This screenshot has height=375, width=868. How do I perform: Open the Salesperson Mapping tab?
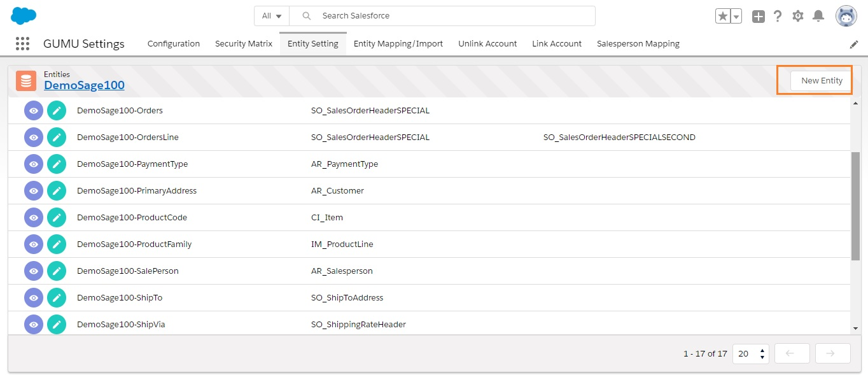638,44
